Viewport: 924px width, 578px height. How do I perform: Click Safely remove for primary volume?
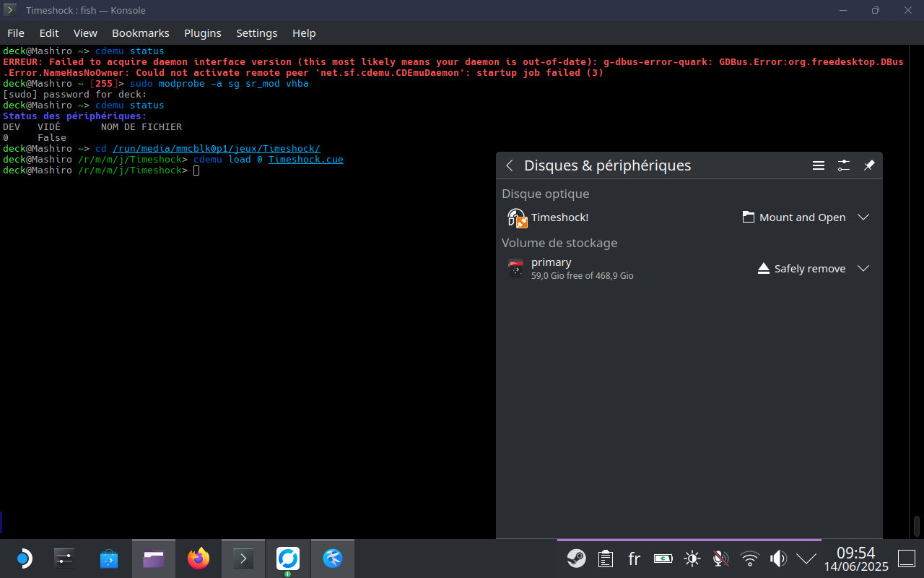pos(801,269)
